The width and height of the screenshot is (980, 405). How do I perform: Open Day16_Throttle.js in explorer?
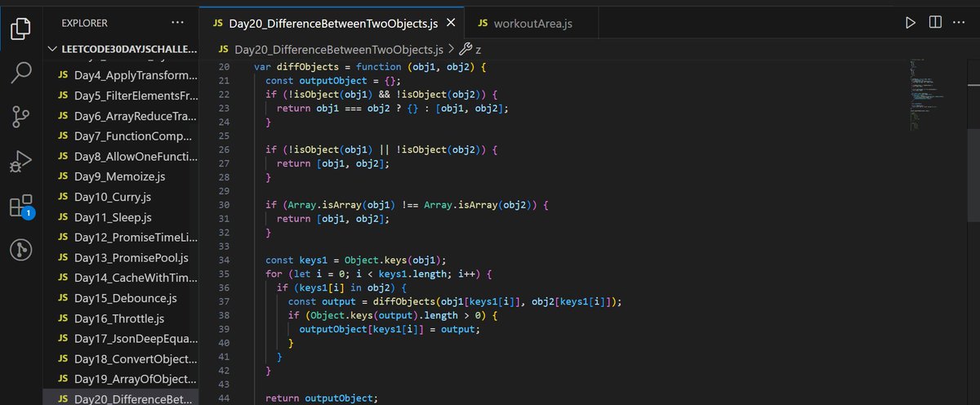(x=122, y=318)
